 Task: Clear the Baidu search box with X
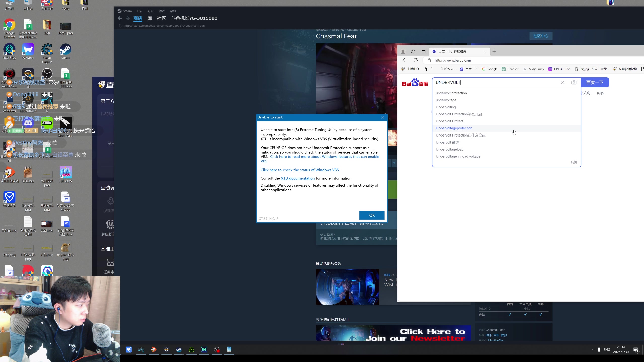pyautogui.click(x=562, y=82)
